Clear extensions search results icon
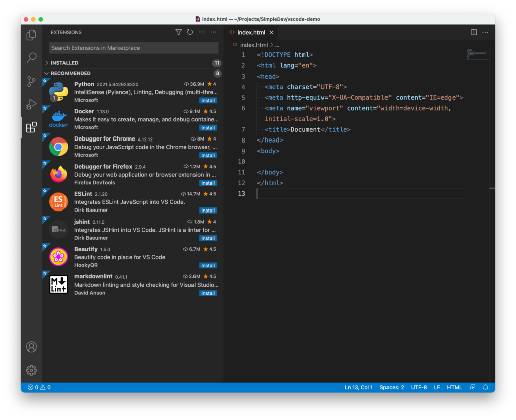This screenshot has height=420, width=516. [202, 32]
